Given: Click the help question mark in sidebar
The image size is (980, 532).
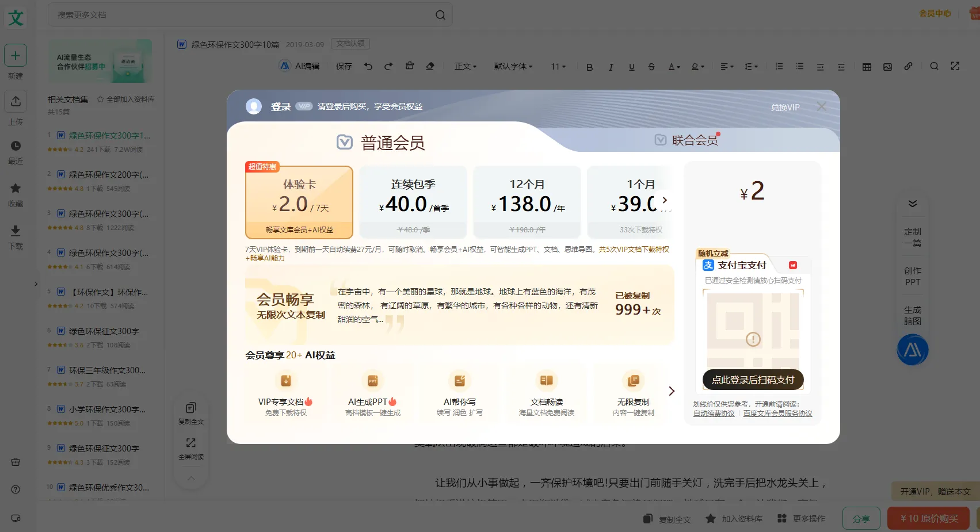Looking at the screenshot, I should [16, 489].
